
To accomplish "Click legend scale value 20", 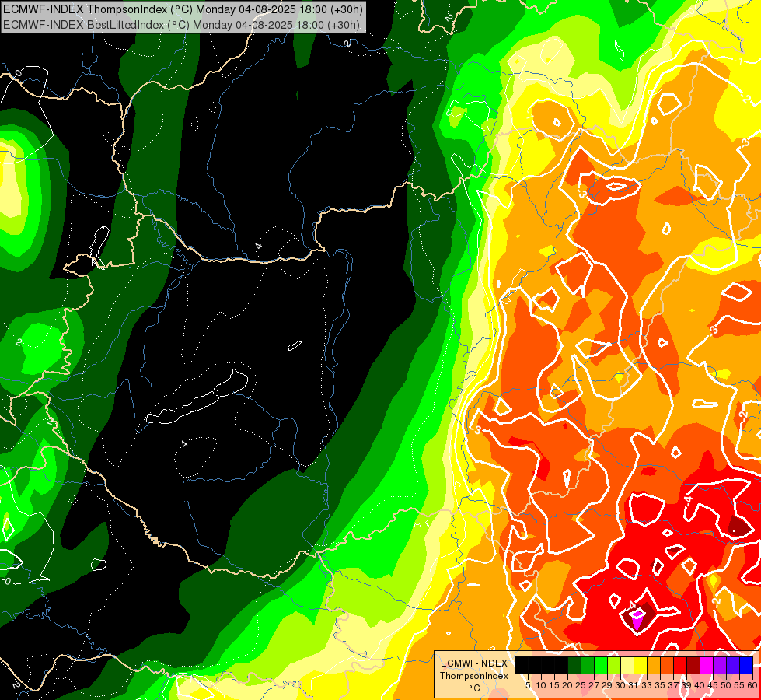I will click(x=568, y=685).
